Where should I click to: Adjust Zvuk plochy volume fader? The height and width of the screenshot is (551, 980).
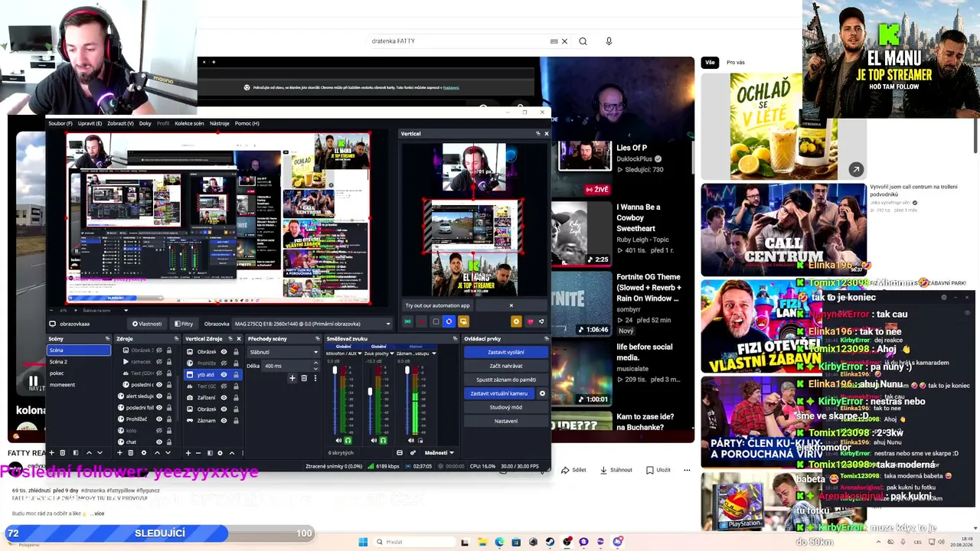[x=370, y=392]
